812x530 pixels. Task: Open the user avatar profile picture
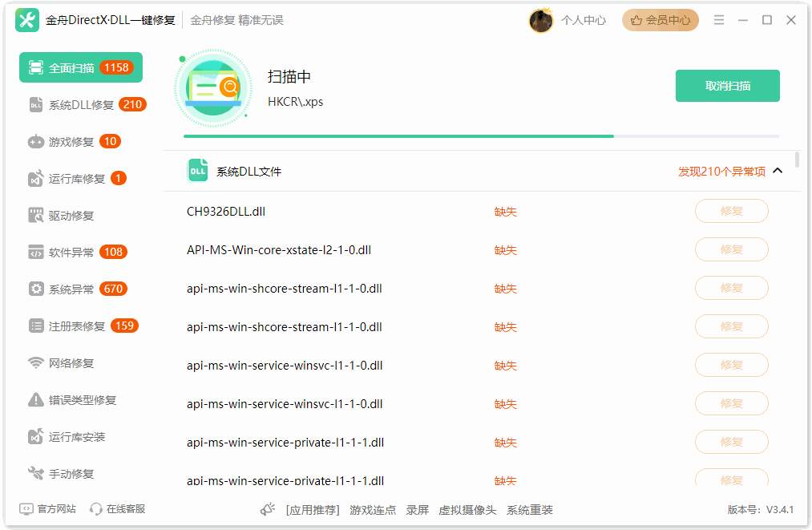tap(540, 21)
